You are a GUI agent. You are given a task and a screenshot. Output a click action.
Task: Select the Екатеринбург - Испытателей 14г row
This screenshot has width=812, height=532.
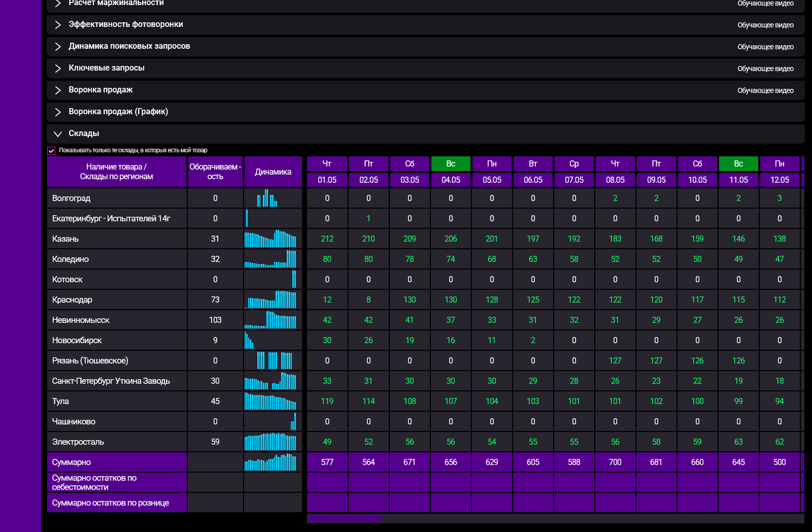click(117, 218)
